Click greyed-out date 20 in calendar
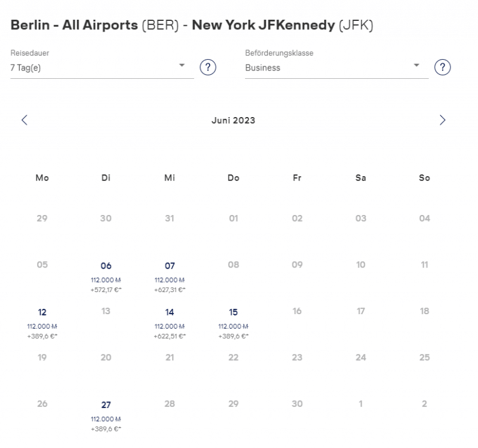This screenshot has height=448, width=478. [x=106, y=358]
